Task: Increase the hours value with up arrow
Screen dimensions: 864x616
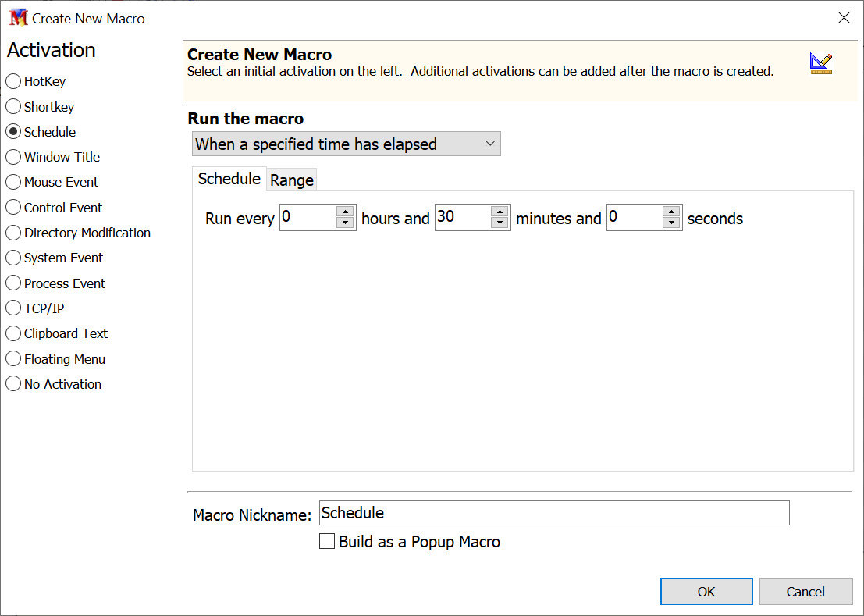Action: 345,212
